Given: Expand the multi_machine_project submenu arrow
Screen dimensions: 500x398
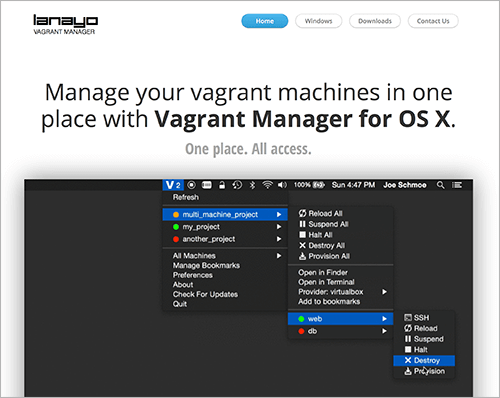Looking at the screenshot, I should point(279,215).
